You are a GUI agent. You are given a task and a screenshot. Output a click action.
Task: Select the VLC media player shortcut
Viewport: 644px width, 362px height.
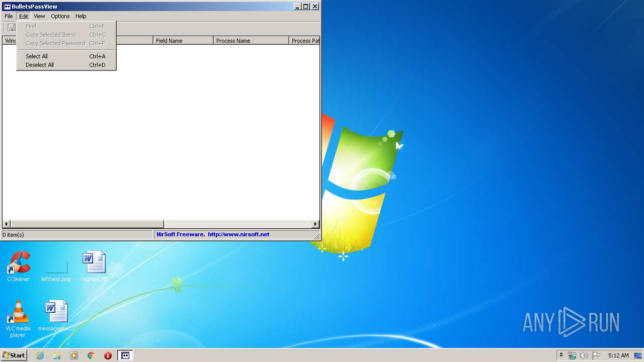click(x=18, y=319)
